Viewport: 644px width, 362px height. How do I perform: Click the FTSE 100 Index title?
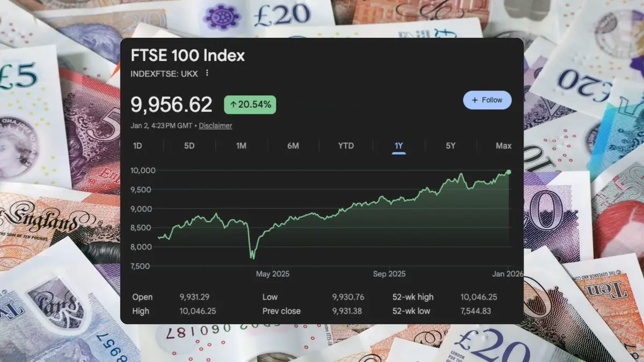click(188, 56)
